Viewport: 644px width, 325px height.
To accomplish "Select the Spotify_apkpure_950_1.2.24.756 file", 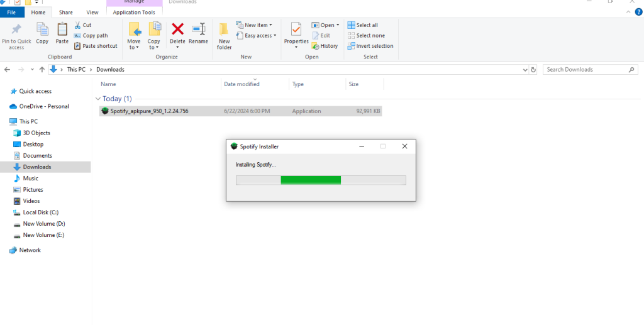I will pos(240,111).
